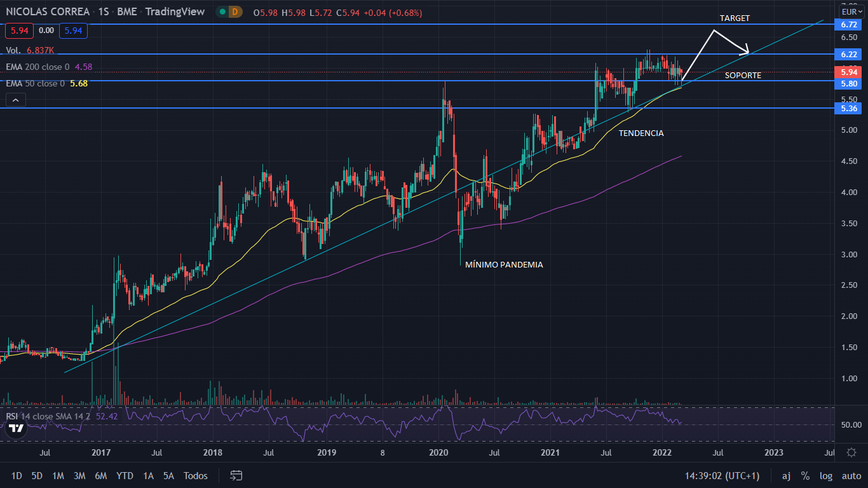This screenshot has width=868, height=488.
Task: Click the 6.72 target price label
Action: (x=849, y=24)
